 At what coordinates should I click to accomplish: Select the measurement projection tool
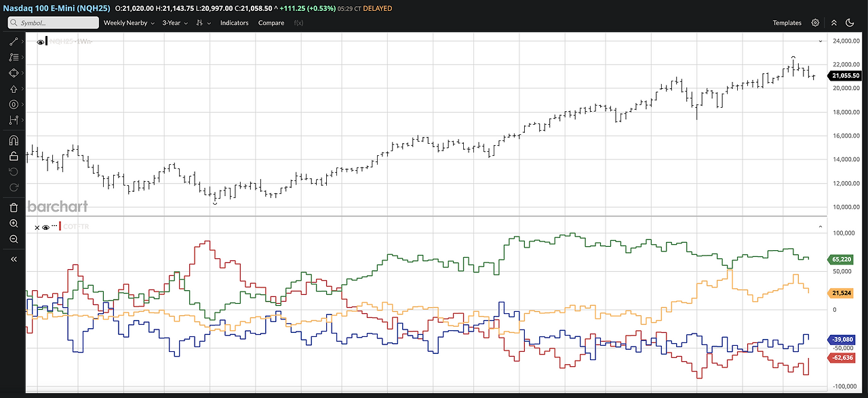13,120
